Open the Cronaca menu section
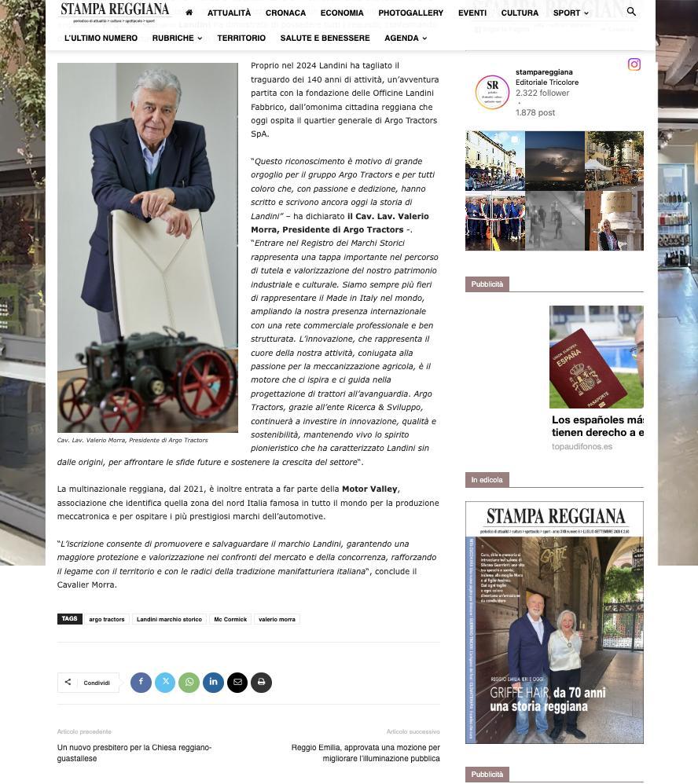 (285, 13)
